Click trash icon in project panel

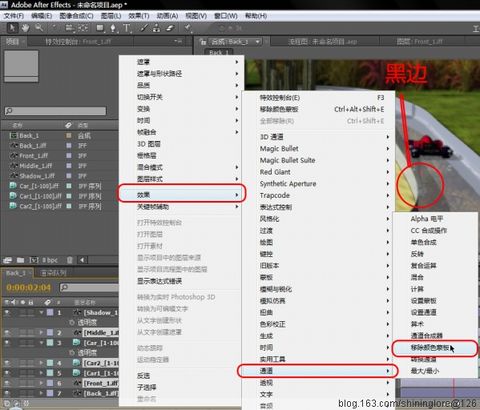coord(69,260)
